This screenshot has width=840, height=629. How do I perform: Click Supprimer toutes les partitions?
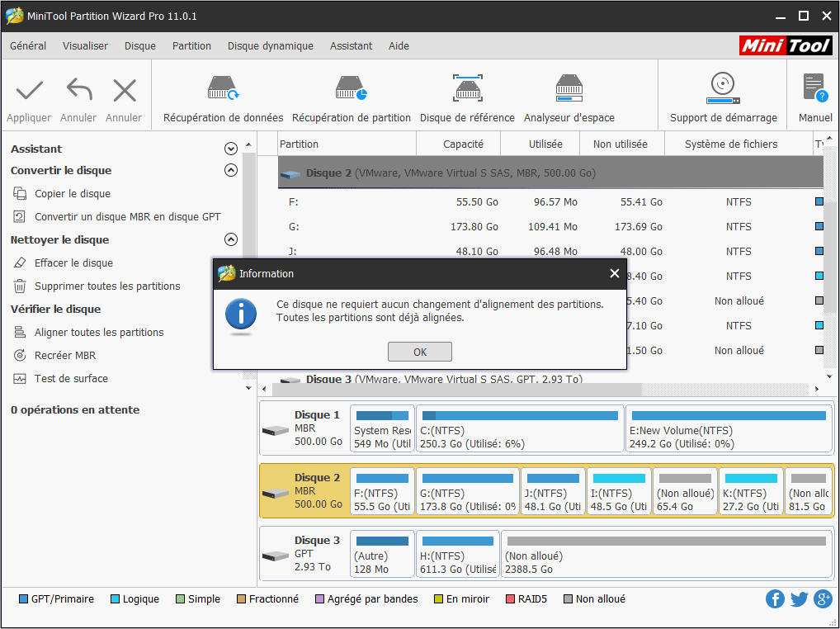(107, 286)
